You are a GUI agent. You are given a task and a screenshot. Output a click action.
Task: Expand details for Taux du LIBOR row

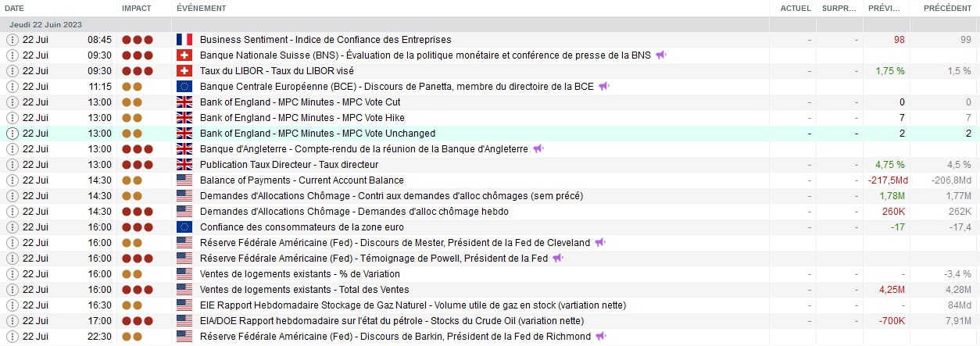(12, 71)
